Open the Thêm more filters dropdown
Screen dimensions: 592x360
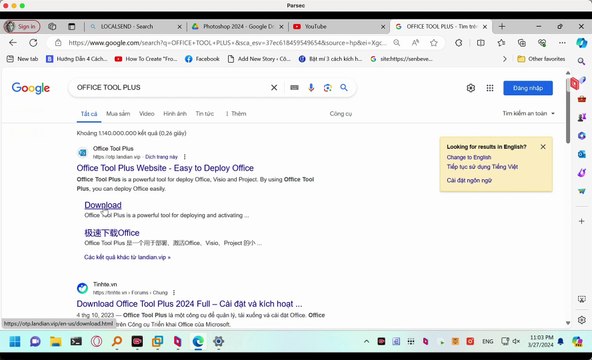[236, 114]
